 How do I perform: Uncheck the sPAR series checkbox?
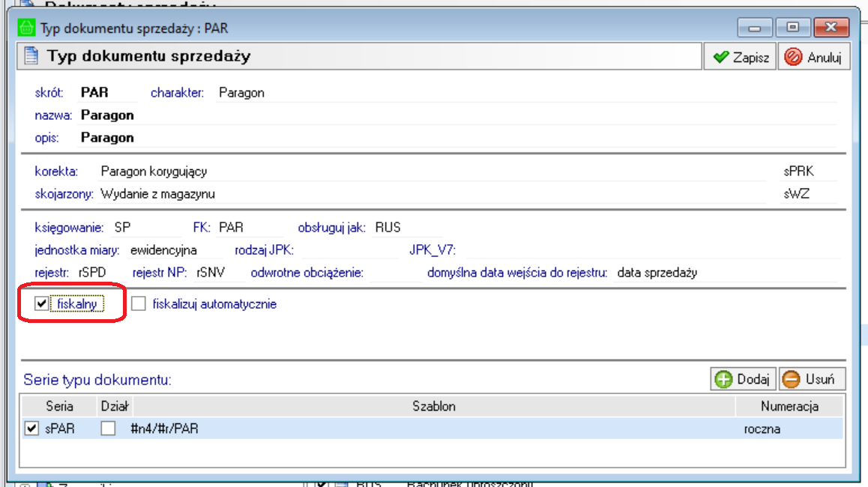(x=31, y=429)
